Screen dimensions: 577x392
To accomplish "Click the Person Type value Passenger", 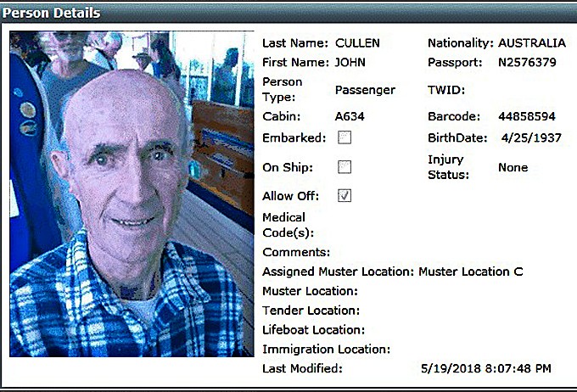I will pos(365,90).
